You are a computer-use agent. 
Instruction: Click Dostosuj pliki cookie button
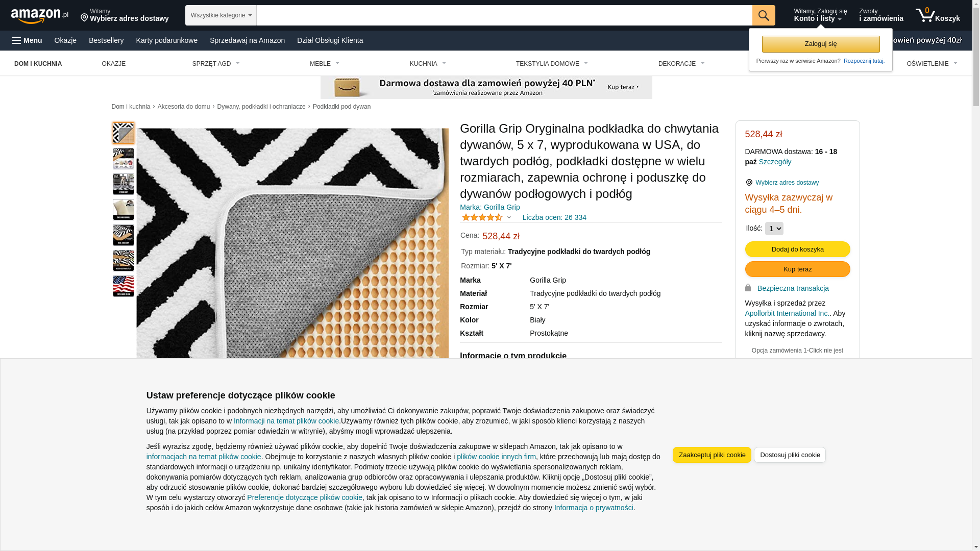[x=790, y=455]
